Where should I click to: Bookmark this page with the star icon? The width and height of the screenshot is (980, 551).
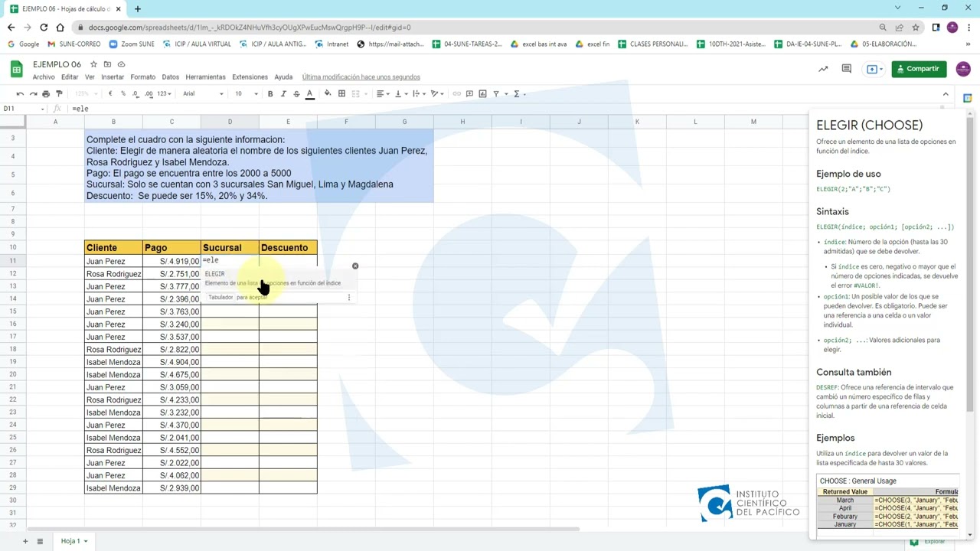click(915, 28)
